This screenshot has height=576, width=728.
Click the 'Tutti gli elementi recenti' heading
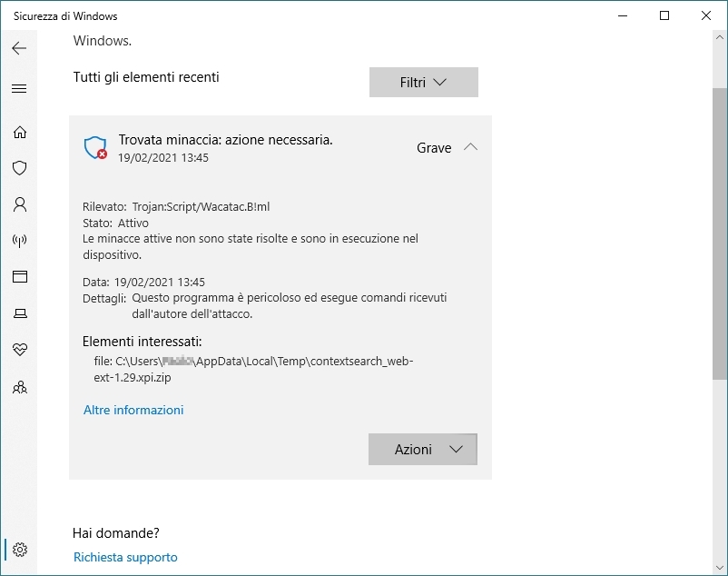coord(146,77)
